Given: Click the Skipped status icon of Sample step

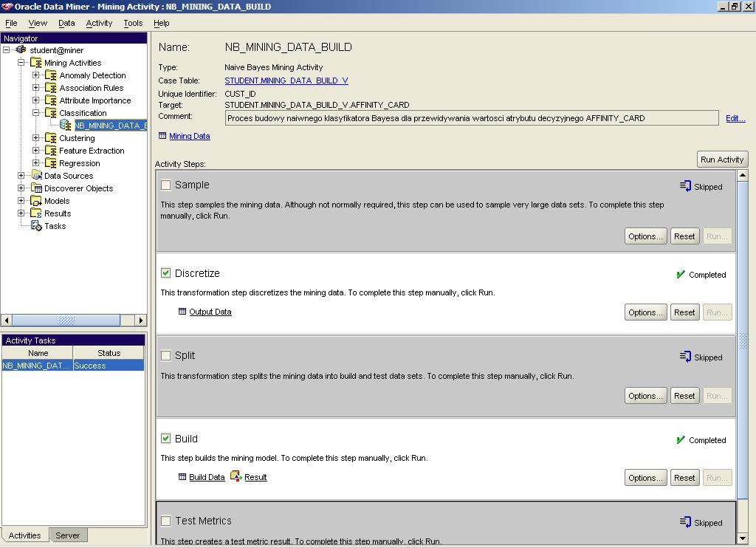Looking at the screenshot, I should point(685,185).
